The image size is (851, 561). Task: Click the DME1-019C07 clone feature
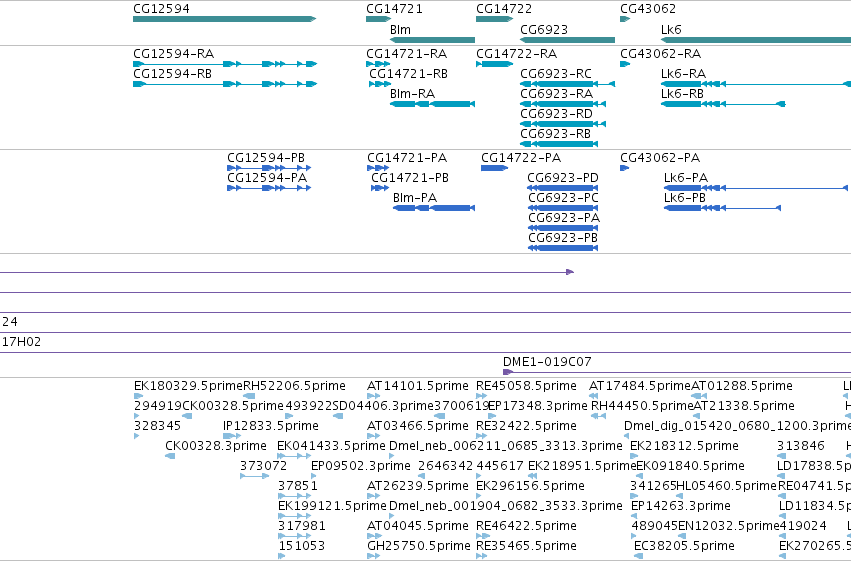pyautogui.click(x=677, y=372)
